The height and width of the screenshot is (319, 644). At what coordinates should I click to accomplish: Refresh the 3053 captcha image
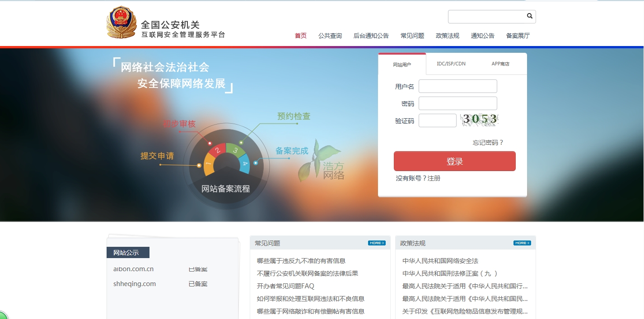pyautogui.click(x=479, y=120)
